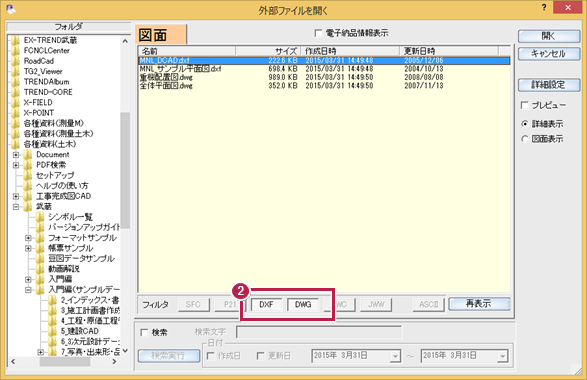Click the 各種資料(測量土木) folder icon
587x380 pixels.
(15, 134)
